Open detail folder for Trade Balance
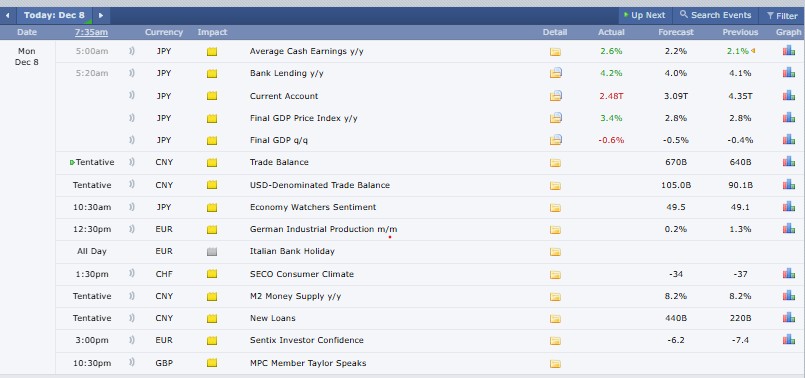Image resolution: width=805 pixels, height=378 pixels. click(x=555, y=163)
